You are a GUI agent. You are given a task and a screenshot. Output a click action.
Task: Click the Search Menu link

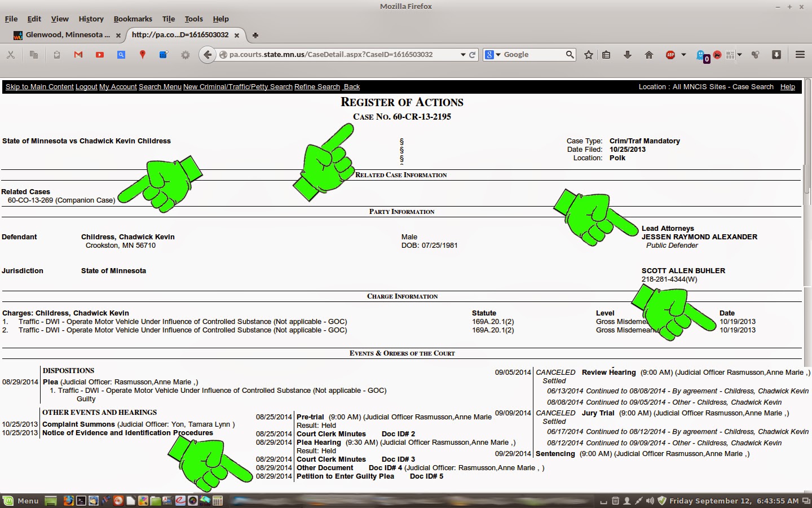pyautogui.click(x=160, y=87)
